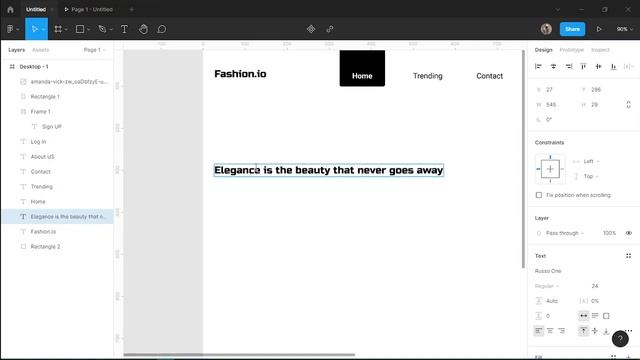Expand Frame tool options arrow
The image size is (640, 360).
tap(66, 29)
